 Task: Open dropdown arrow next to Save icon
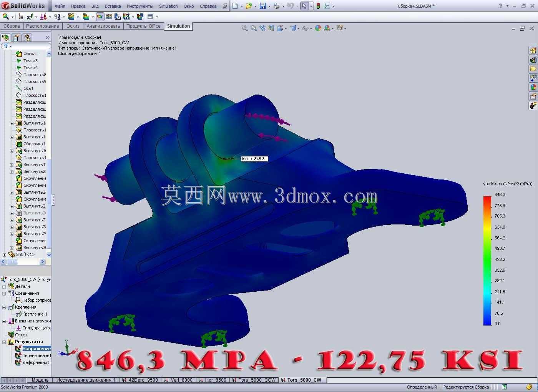coord(269,6)
